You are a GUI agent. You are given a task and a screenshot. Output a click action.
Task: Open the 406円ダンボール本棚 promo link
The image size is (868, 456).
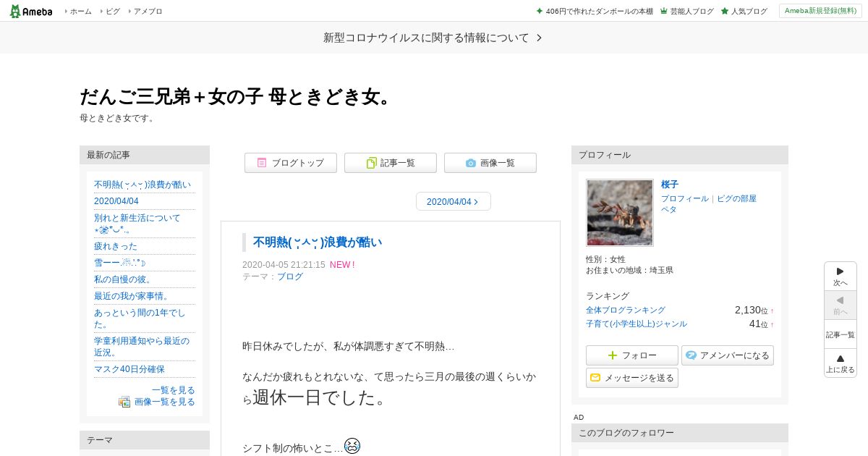pos(600,11)
